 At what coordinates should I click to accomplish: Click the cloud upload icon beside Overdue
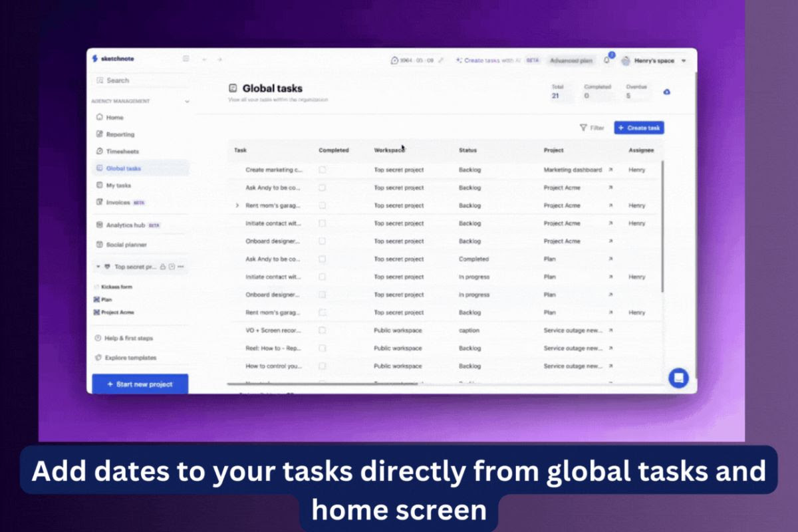pos(666,92)
